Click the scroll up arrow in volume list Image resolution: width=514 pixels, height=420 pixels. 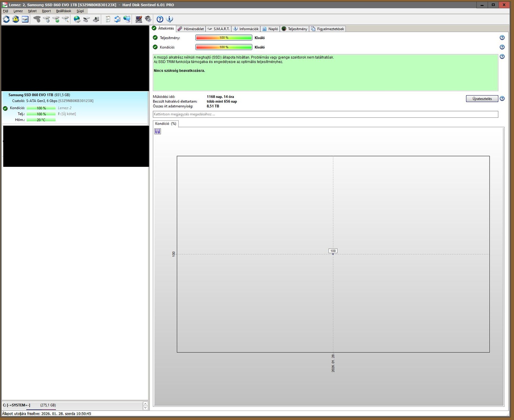145,404
